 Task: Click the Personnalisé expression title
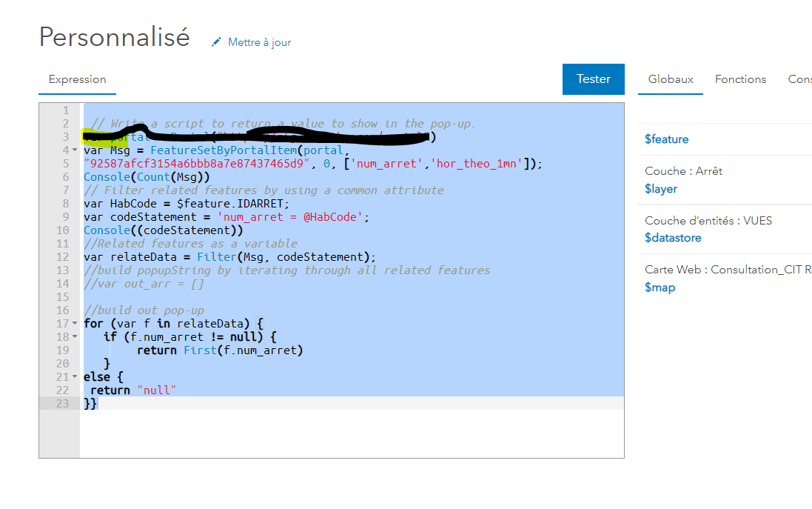click(114, 36)
